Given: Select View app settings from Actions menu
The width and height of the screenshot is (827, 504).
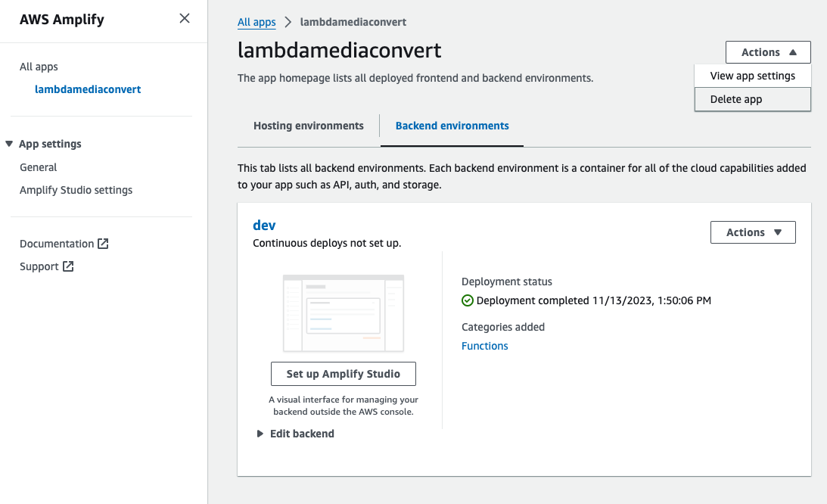Looking at the screenshot, I should pos(752,76).
